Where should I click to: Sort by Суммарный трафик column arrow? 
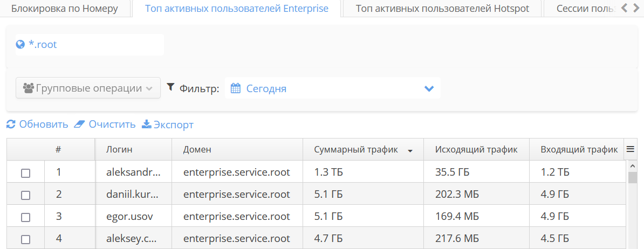click(410, 151)
